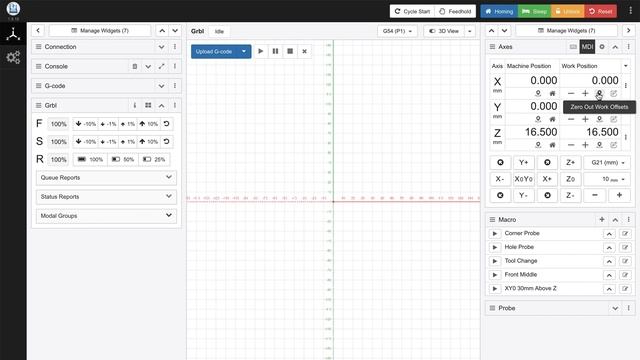Open the 10 mm jog distance dropdown
Viewport: 640px width, 360px height.
(607, 179)
